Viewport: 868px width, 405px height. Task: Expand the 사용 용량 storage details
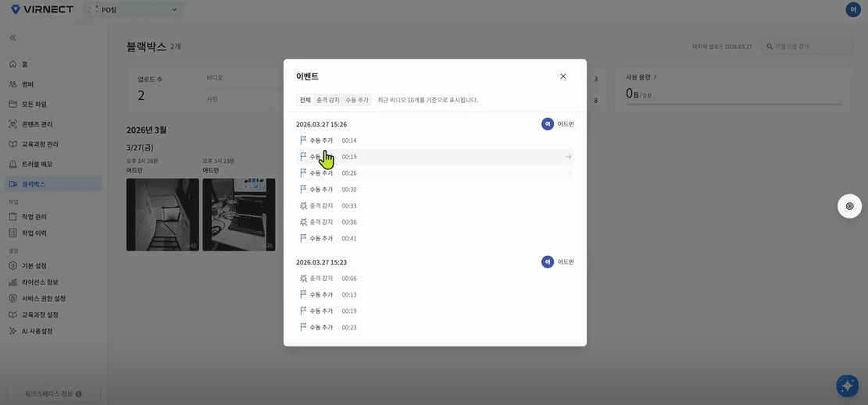[x=641, y=77]
